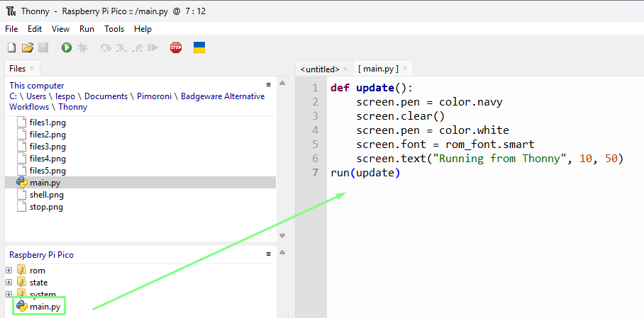The image size is (644, 318).
Task: Run current script with green play icon
Action: pyautogui.click(x=67, y=47)
